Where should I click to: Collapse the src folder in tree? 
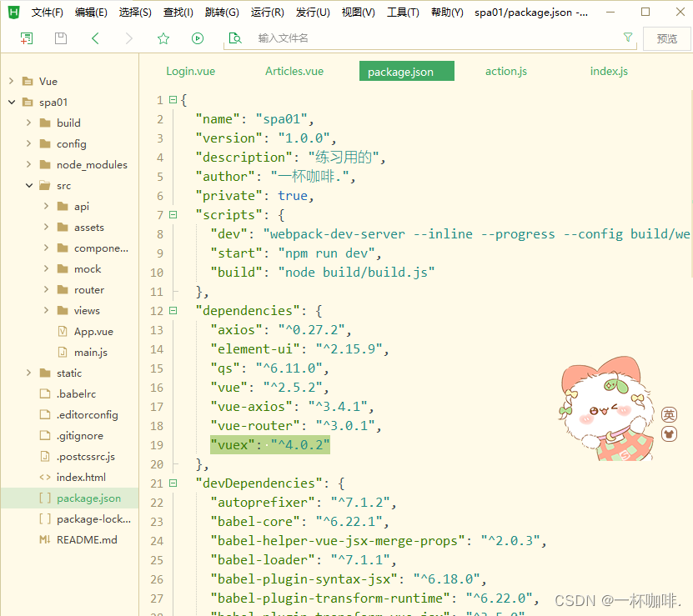point(29,186)
